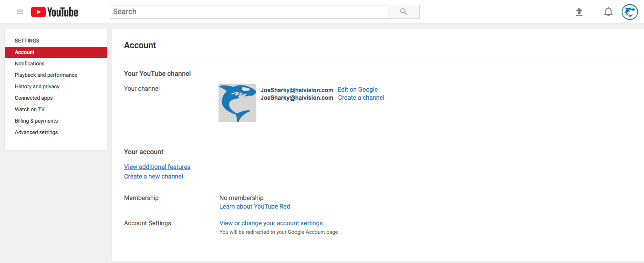Open the notifications bell
This screenshot has height=263, width=644.
[608, 12]
